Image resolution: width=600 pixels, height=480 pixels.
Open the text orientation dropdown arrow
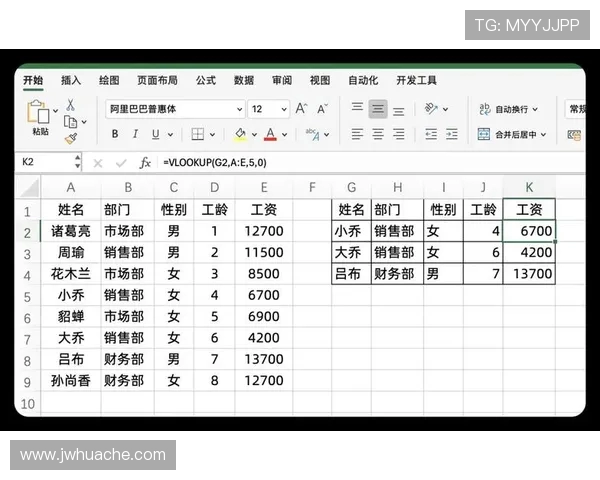[445, 109]
